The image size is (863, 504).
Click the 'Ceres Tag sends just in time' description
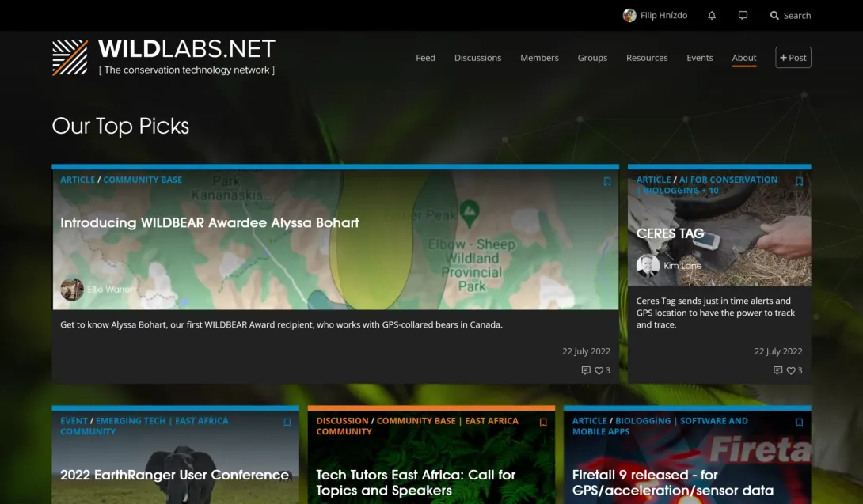[x=716, y=313]
